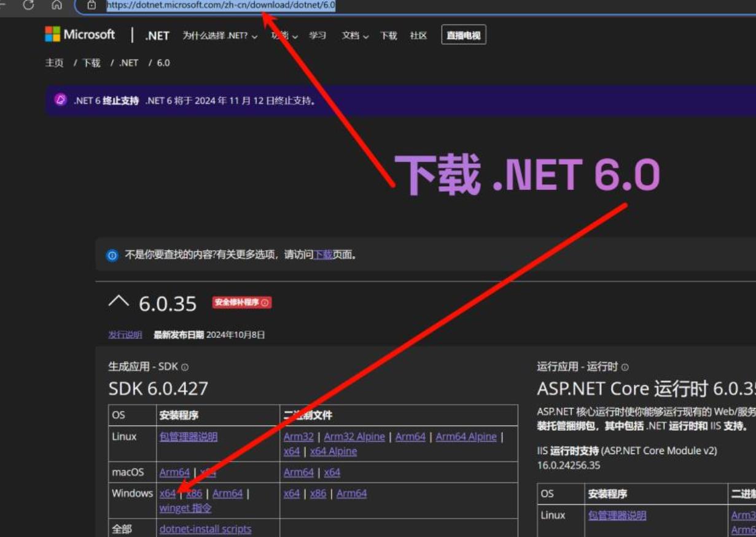
Task: Open the 社区 navigation item
Action: (418, 36)
